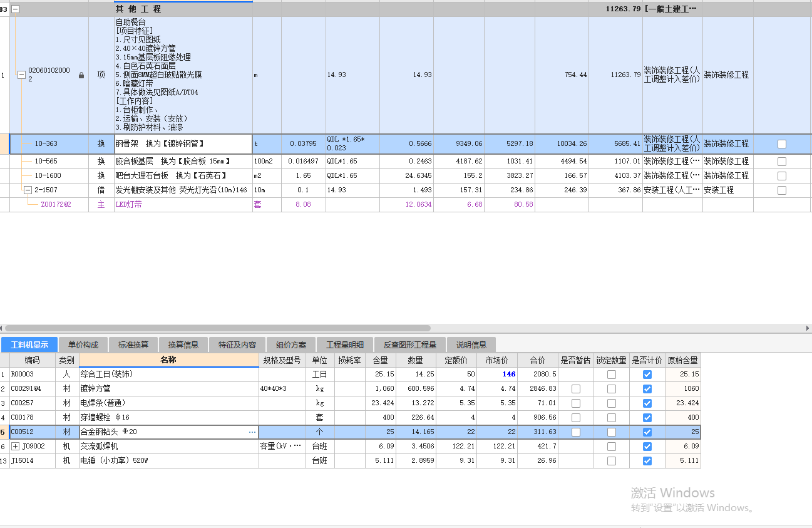Open the 反查图形工程量 tab
This screenshot has width=812, height=528.
pyautogui.click(x=410, y=345)
